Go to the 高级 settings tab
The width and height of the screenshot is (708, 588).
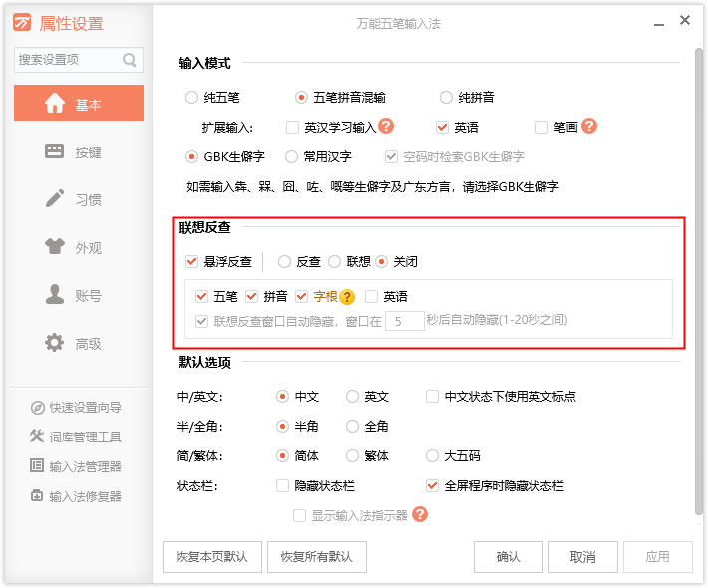point(78,344)
